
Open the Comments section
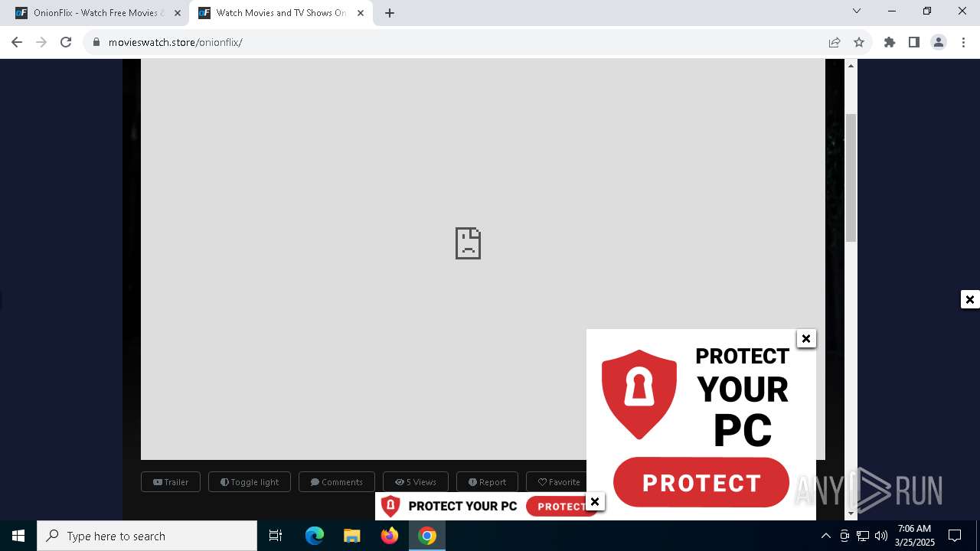coord(337,482)
